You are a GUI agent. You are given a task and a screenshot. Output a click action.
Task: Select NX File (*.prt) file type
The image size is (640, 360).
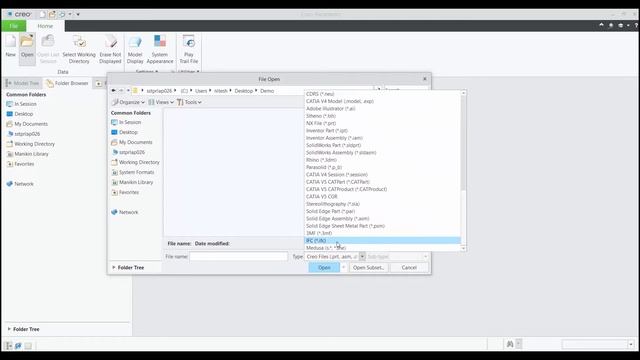point(382,123)
